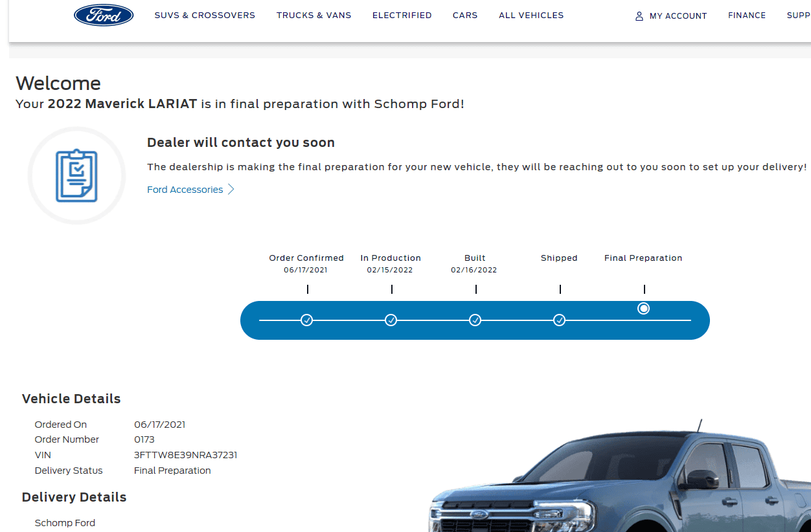Click the In Production checkmark marker
Viewport: 811px width, 532px height.
[391, 320]
